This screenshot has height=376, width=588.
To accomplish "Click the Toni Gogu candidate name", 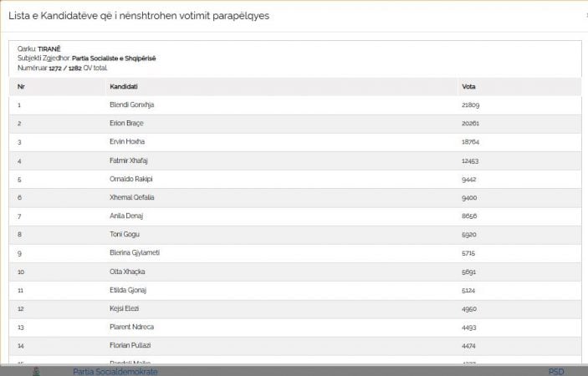I will [125, 235].
